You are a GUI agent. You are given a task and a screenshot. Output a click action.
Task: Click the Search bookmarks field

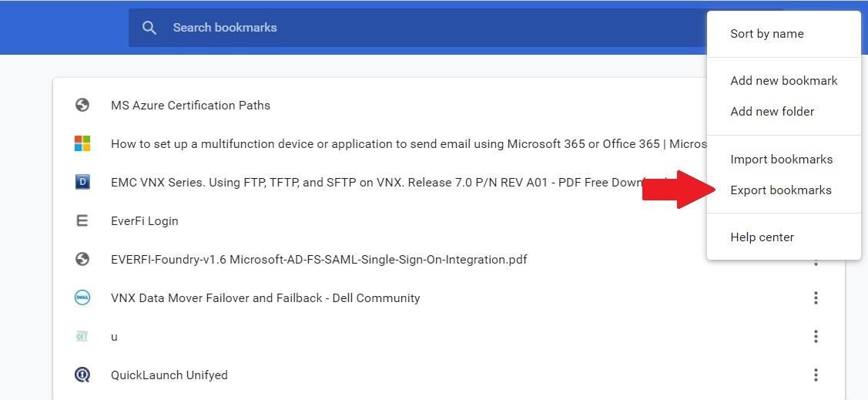click(416, 28)
